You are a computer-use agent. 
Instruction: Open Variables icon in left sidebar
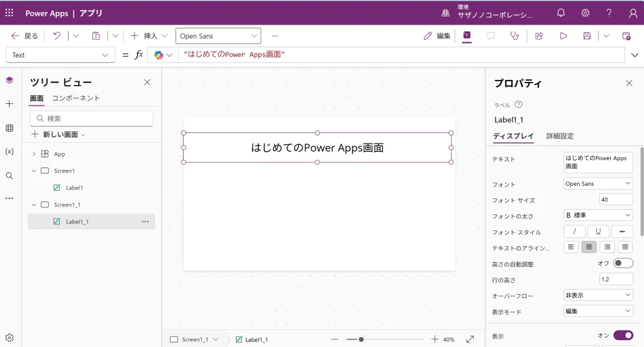[9, 152]
